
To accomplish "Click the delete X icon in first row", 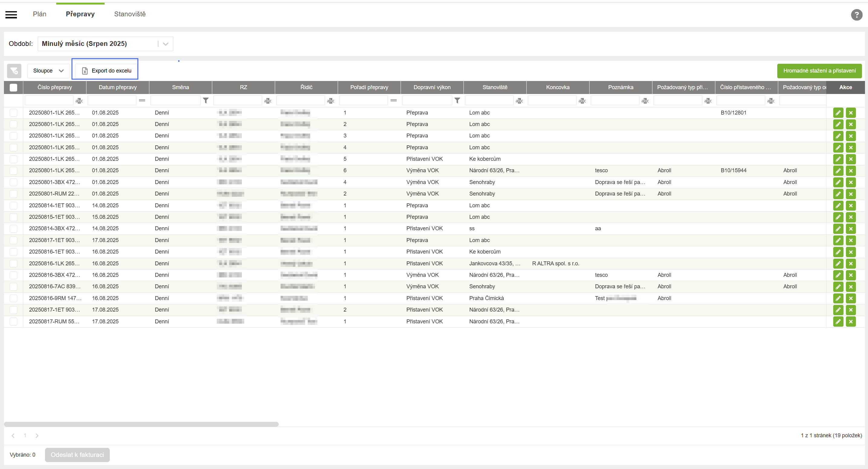I will coord(851,113).
